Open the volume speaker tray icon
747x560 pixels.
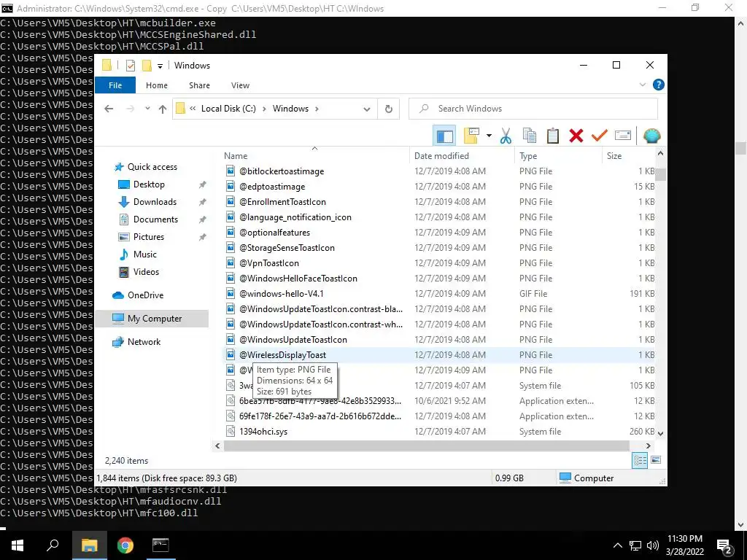653,545
